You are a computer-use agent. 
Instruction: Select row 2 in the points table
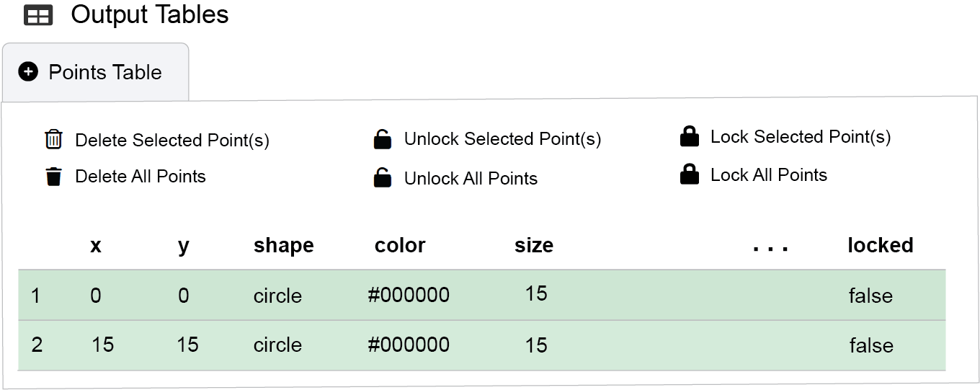click(x=37, y=345)
